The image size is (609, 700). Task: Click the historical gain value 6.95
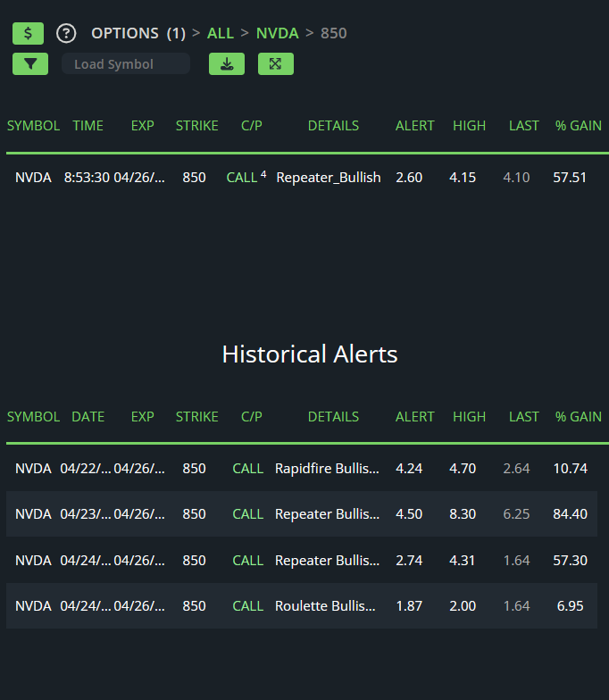point(570,606)
